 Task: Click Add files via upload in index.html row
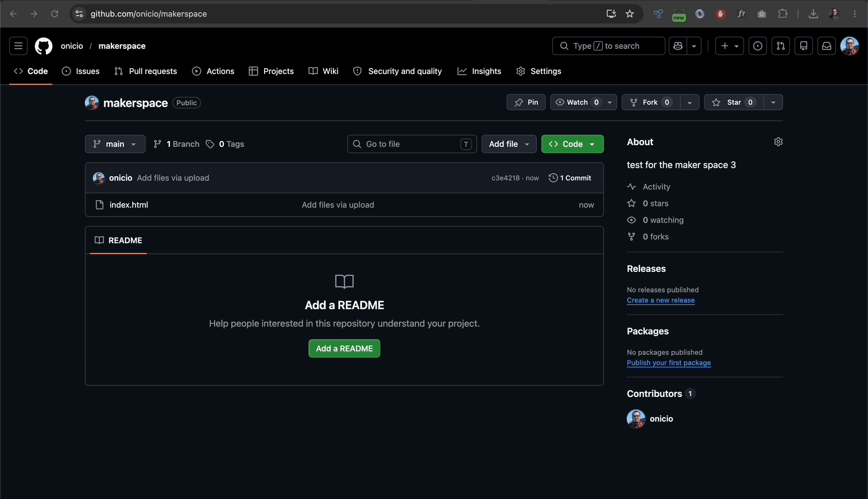[338, 205]
